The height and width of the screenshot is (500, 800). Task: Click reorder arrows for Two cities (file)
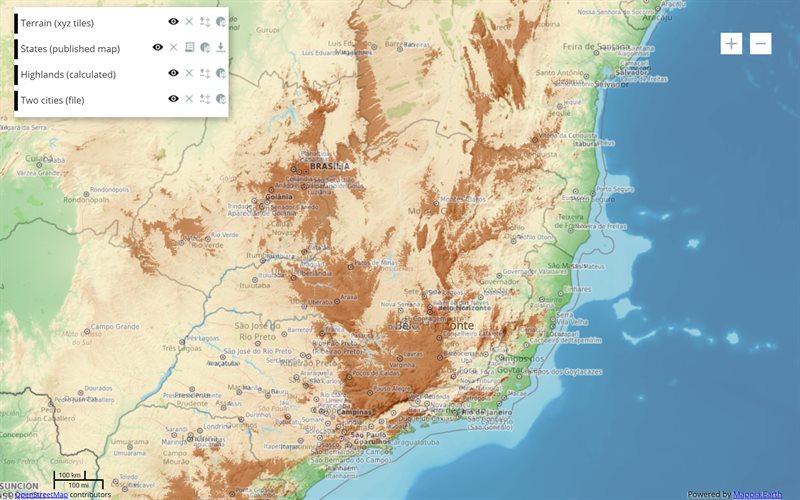(x=205, y=98)
